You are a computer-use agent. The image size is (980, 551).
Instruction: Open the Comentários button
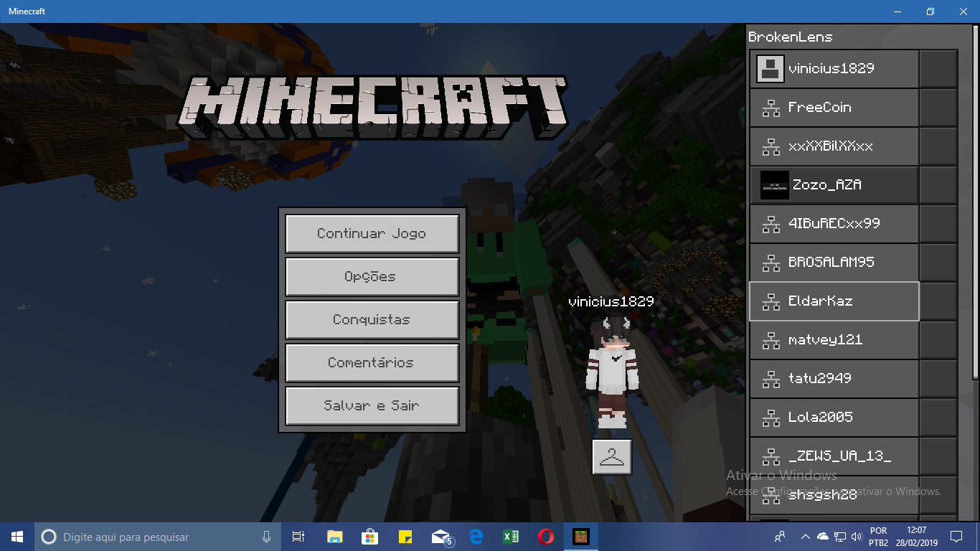click(372, 363)
